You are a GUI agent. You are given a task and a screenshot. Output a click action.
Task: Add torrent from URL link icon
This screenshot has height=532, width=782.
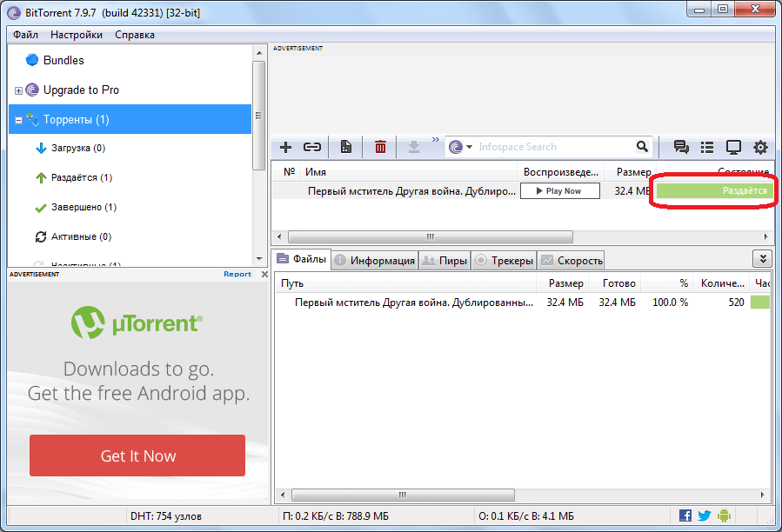tap(312, 147)
